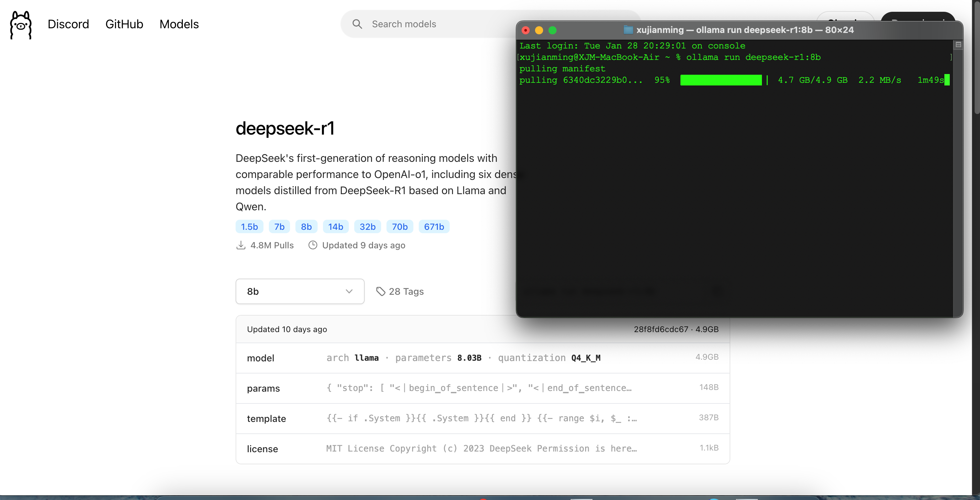Click the green download progress bar
Screen dimensions: 980x500
(x=721, y=80)
